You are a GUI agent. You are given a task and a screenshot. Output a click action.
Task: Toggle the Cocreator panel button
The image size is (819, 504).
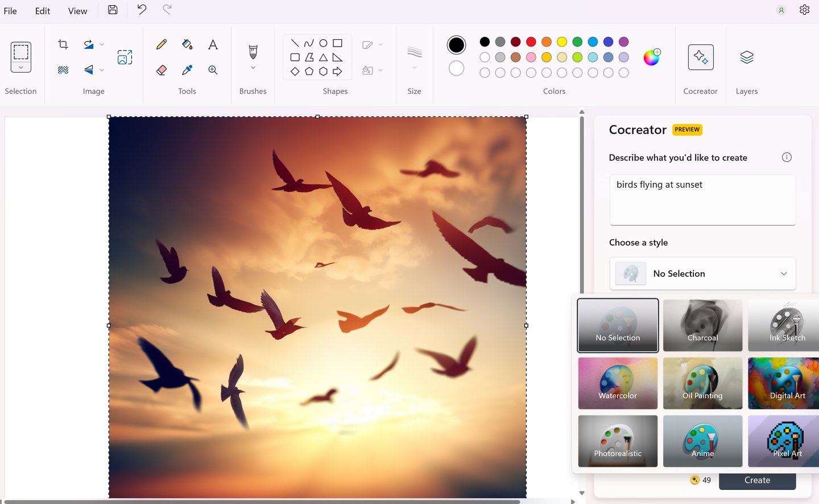pos(700,57)
